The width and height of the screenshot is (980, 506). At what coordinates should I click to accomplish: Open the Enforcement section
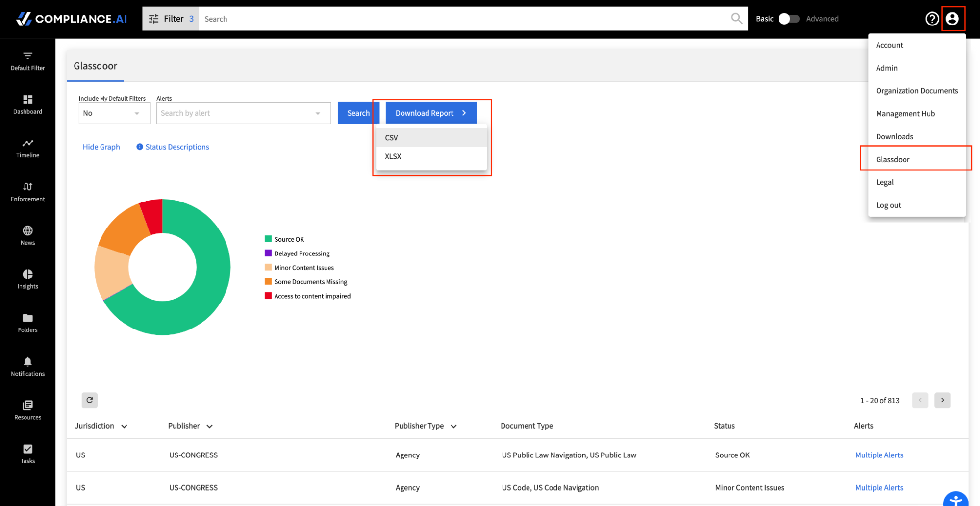(x=27, y=192)
